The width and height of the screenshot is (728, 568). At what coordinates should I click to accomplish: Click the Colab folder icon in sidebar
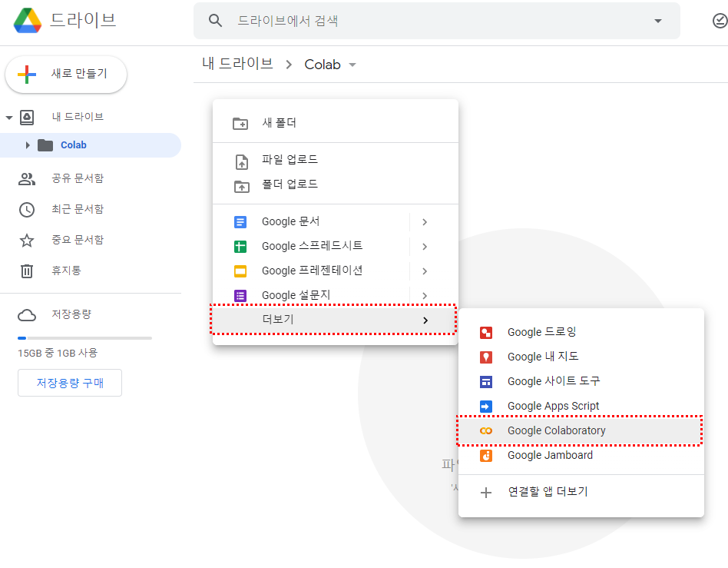tap(45, 145)
